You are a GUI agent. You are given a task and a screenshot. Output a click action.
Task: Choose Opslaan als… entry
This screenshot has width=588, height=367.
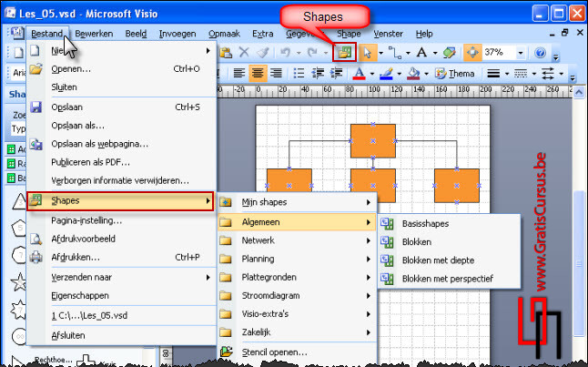pos(121,126)
